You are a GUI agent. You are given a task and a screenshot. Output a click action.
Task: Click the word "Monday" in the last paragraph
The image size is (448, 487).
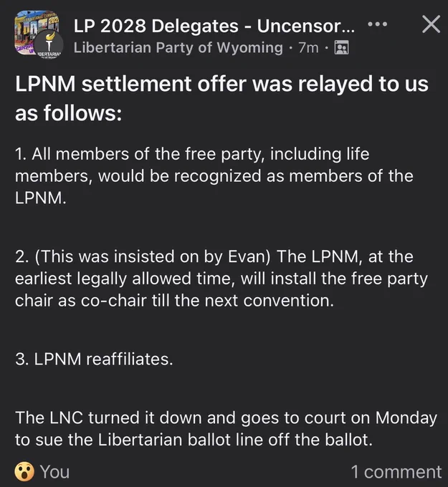click(x=406, y=418)
